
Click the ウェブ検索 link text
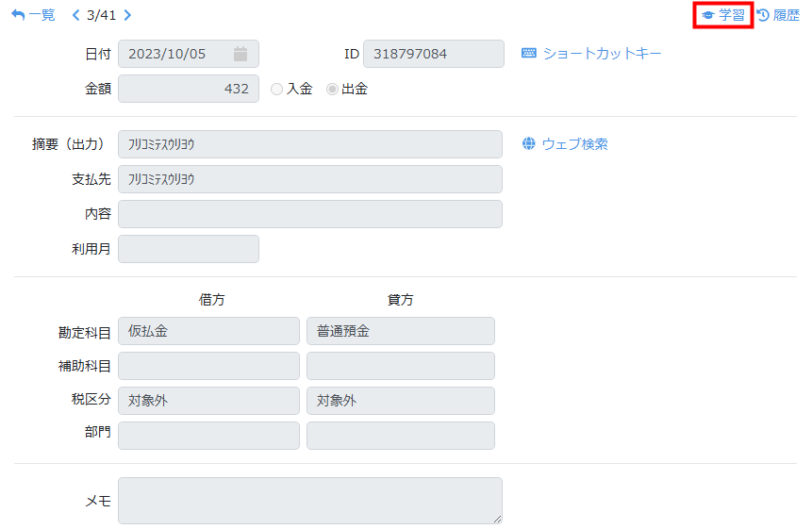pyautogui.click(x=574, y=144)
